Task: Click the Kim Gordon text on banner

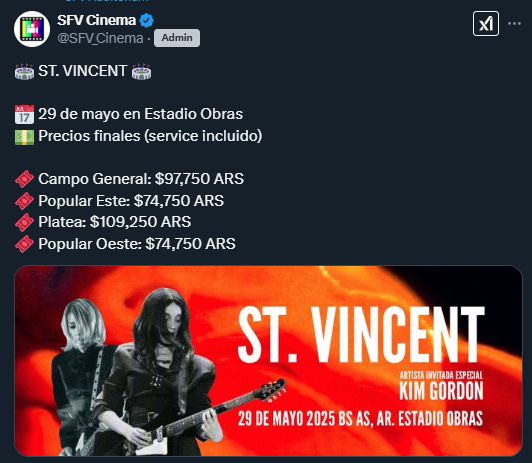Action: (x=441, y=390)
